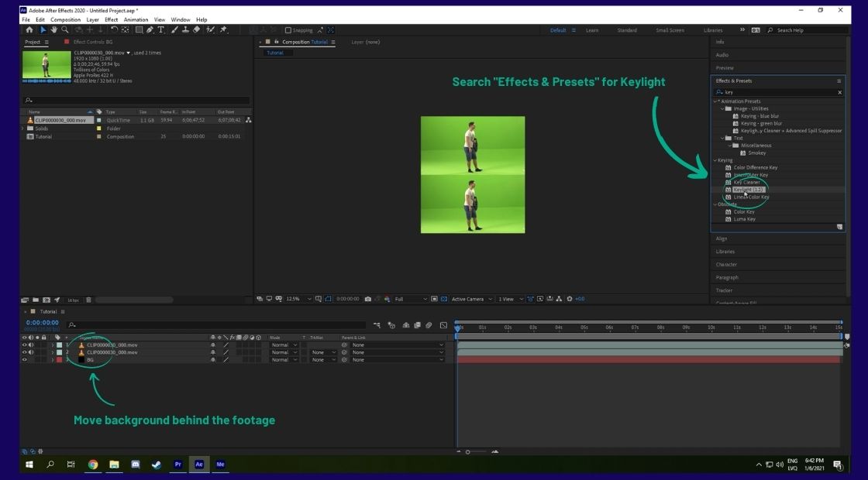Switch to the Standard workspace
The image size is (868, 480).
[x=628, y=29]
